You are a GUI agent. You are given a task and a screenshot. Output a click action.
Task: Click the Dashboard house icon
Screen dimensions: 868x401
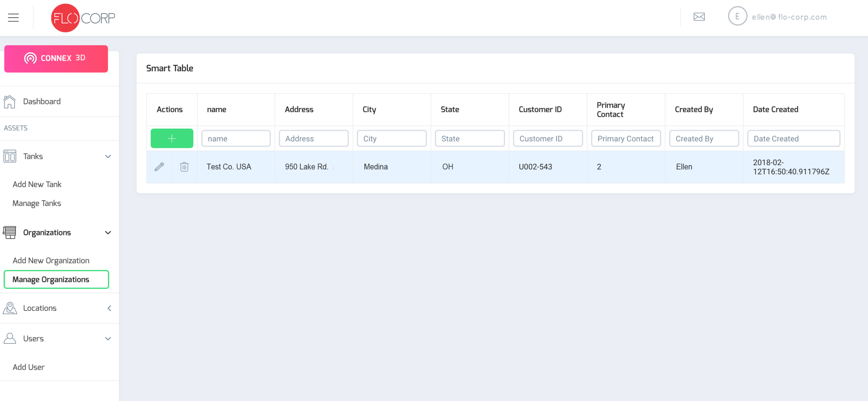pos(9,102)
